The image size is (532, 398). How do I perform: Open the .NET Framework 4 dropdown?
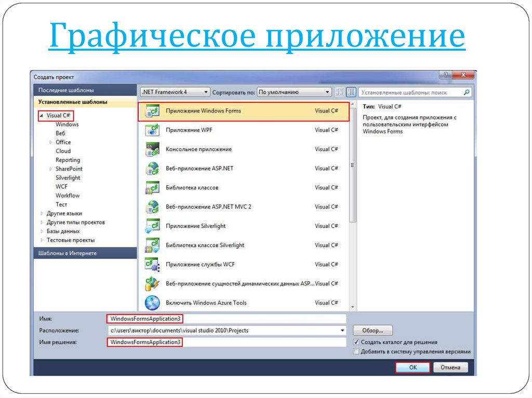click(175, 92)
